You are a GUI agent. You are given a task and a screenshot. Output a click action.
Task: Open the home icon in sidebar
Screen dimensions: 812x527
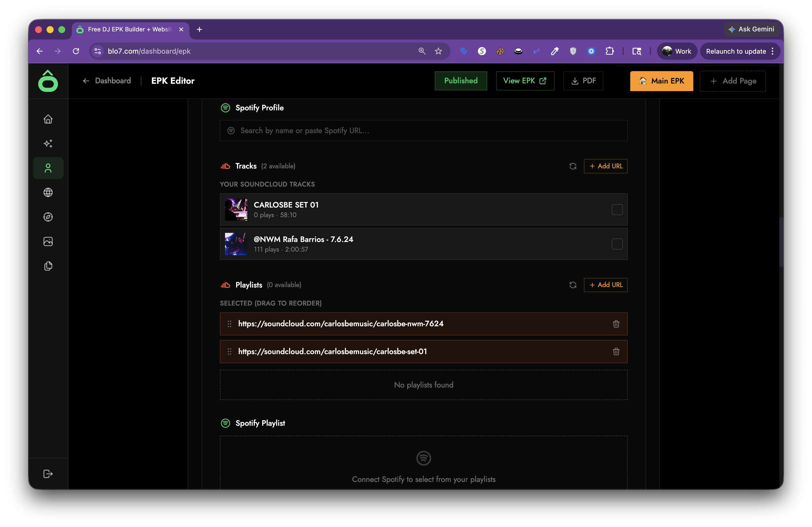pyautogui.click(x=48, y=119)
